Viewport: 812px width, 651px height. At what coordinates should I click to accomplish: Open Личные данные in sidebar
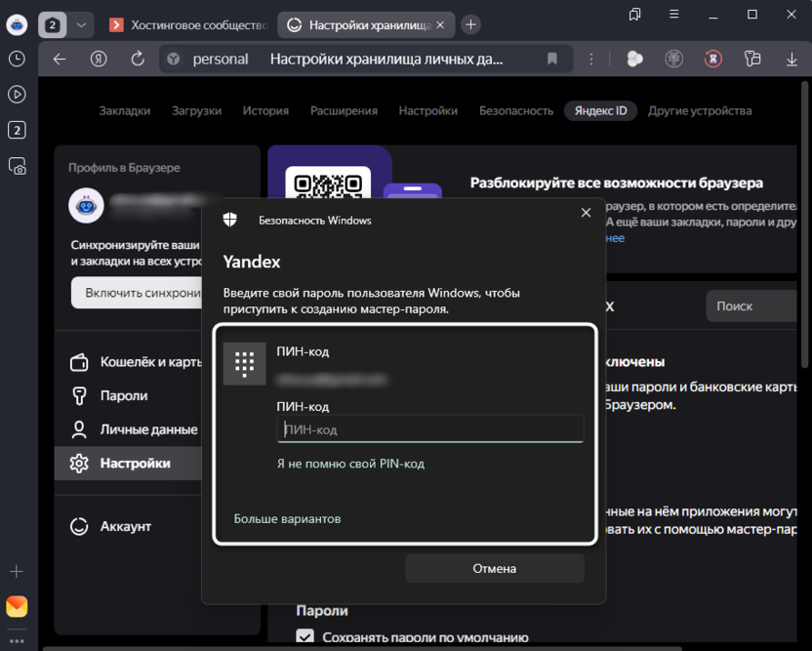click(x=130, y=429)
